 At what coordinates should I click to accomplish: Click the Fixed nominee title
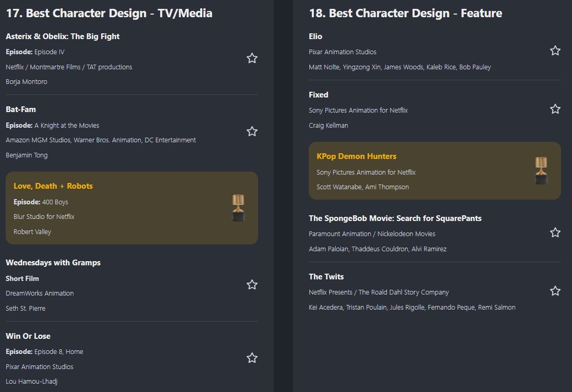[318, 95]
